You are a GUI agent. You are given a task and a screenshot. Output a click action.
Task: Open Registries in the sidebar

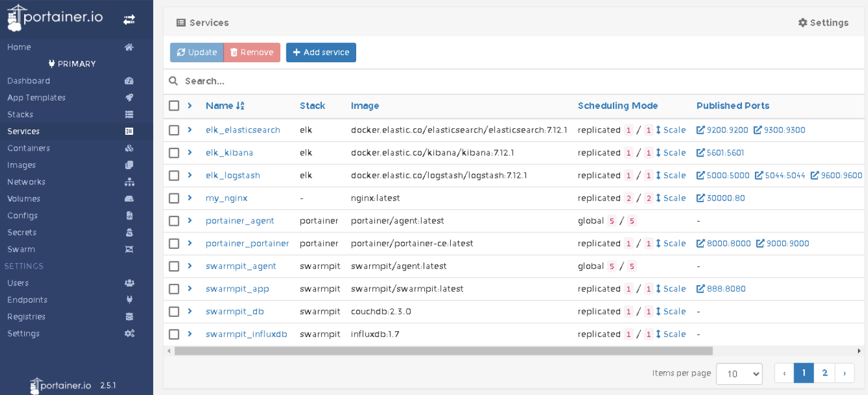pyautogui.click(x=26, y=317)
